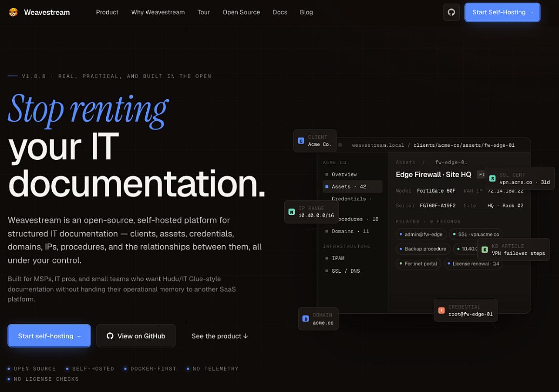Click the NO TELEMETRY badge text

(216, 368)
